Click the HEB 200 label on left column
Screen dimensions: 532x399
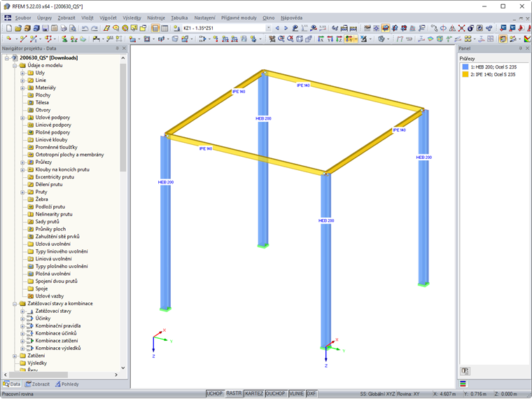[166, 182]
